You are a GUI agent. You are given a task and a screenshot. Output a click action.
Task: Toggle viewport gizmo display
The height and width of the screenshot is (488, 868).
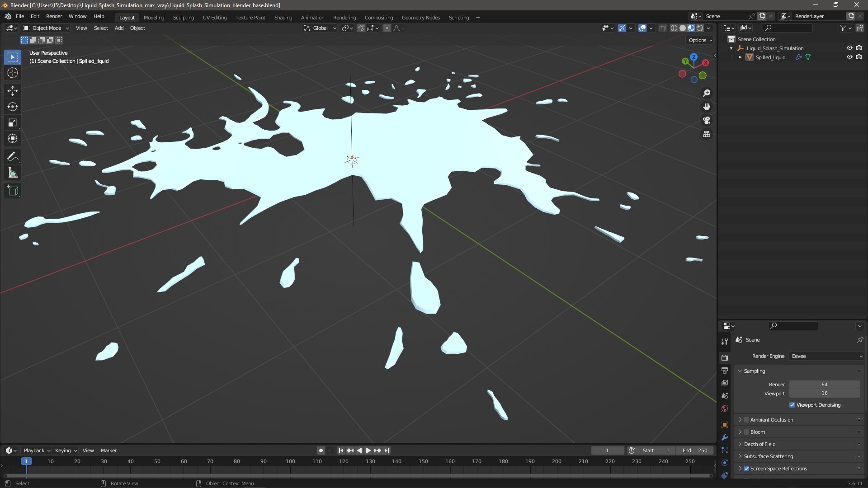click(x=622, y=28)
